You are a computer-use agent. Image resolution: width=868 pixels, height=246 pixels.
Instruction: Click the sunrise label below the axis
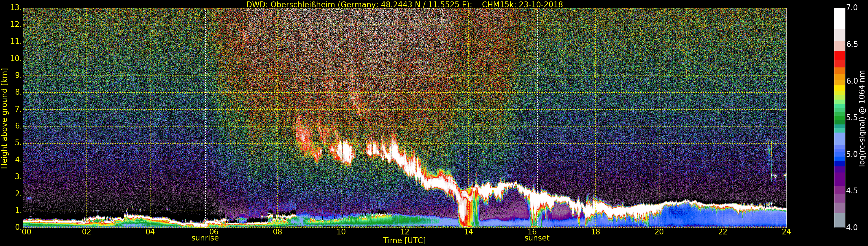[205, 238]
